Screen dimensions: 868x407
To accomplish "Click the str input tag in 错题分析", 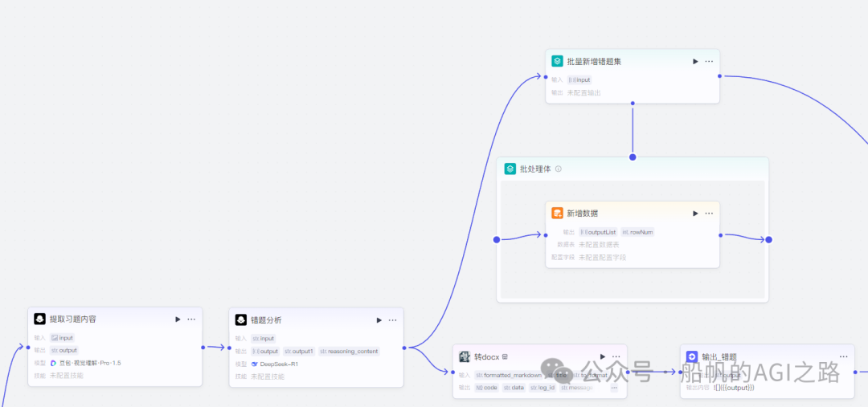I will (x=263, y=339).
